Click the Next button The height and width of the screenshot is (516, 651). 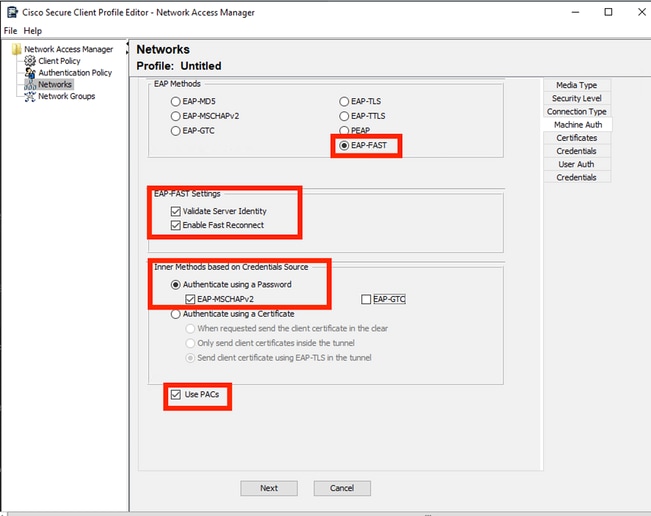(x=269, y=488)
